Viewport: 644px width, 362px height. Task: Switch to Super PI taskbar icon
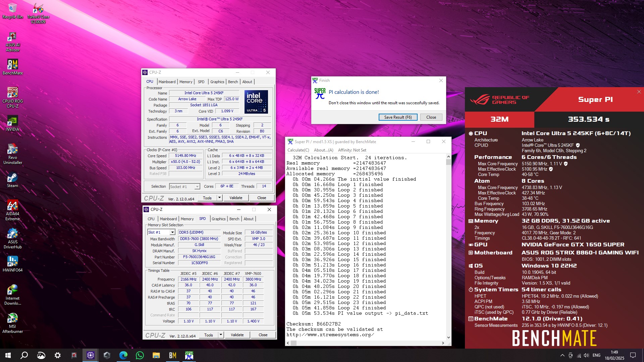(189, 355)
